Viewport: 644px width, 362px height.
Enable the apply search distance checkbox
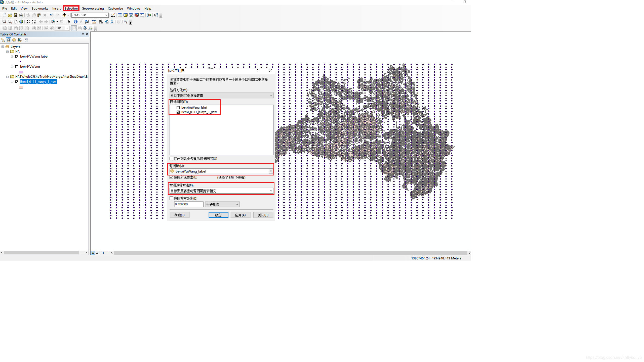click(x=172, y=198)
